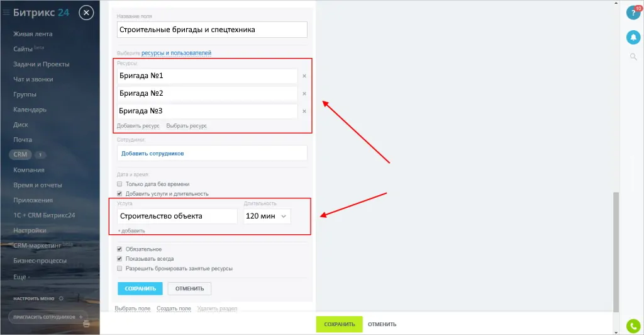The width and height of the screenshot is (644, 335).
Task: Click the 'Название поля' text field
Action: 212,30
